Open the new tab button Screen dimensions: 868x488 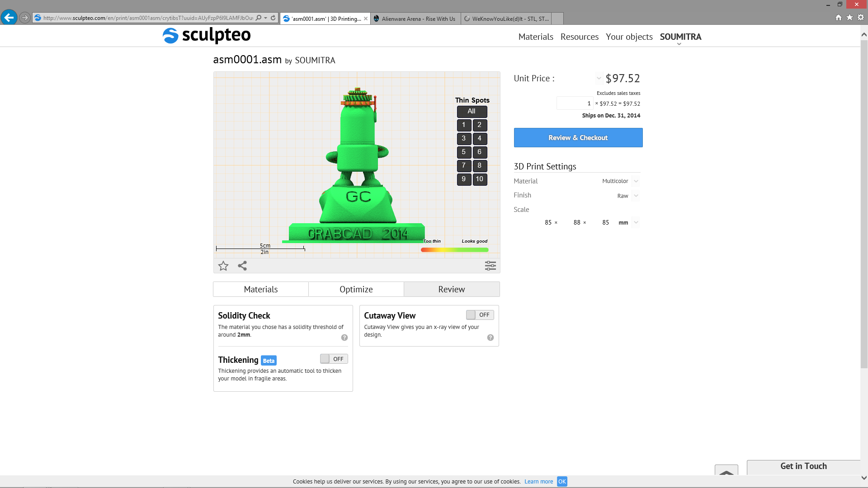557,19
